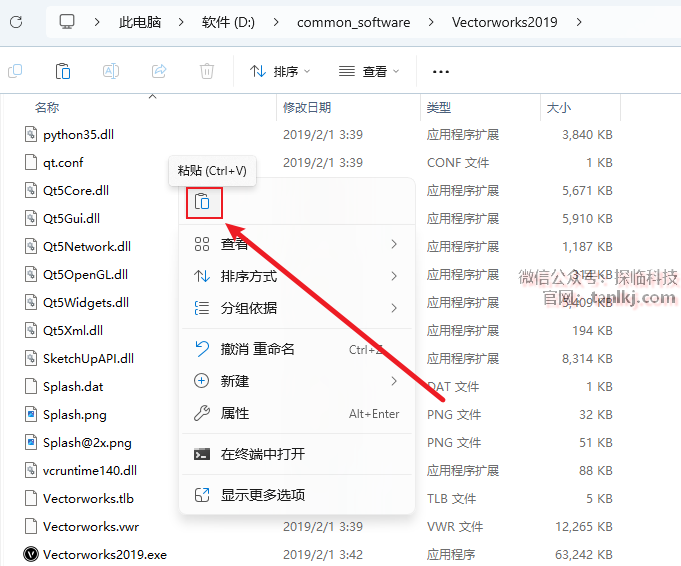Choose 显示更多选项 in the context menu
This screenshot has height=566, width=681.
(x=297, y=495)
